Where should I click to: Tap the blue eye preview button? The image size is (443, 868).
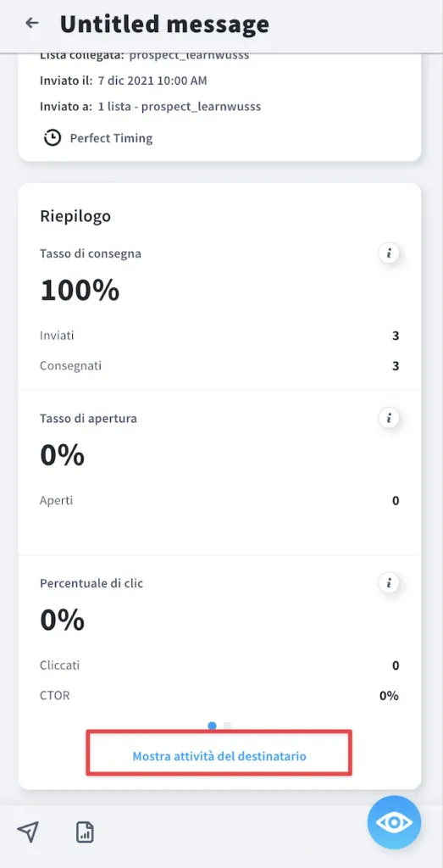pyautogui.click(x=394, y=822)
